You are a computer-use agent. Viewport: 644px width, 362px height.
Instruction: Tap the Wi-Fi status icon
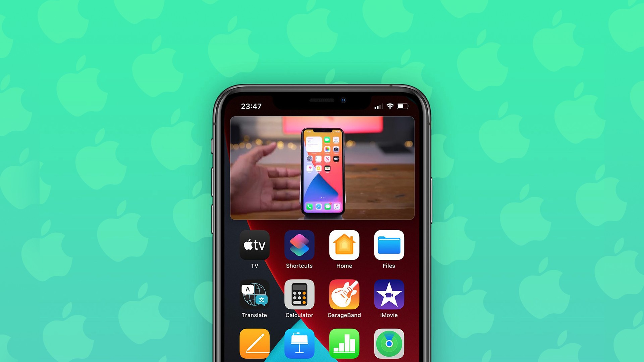point(390,106)
